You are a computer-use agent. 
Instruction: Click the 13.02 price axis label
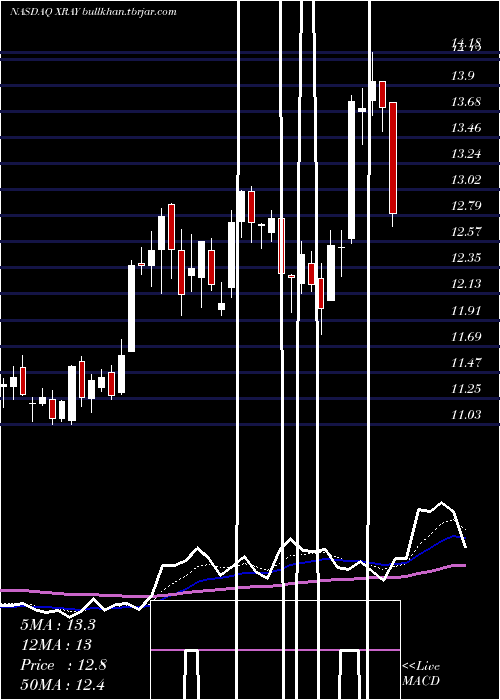pos(466,180)
